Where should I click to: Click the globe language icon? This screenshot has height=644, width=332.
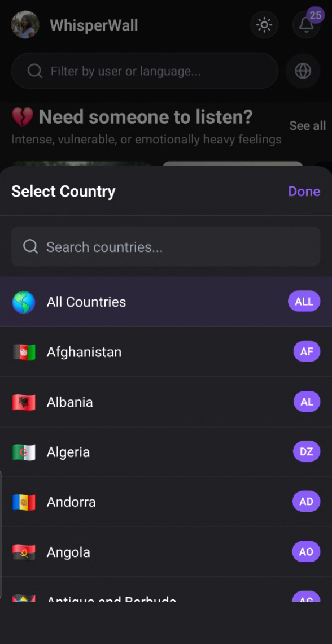pyautogui.click(x=303, y=71)
